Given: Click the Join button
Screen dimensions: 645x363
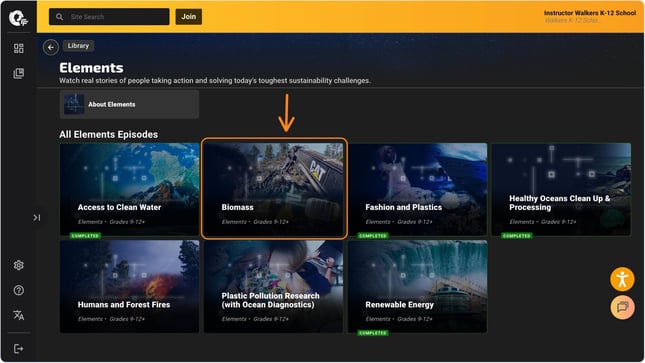Looking at the screenshot, I should pos(189,17).
